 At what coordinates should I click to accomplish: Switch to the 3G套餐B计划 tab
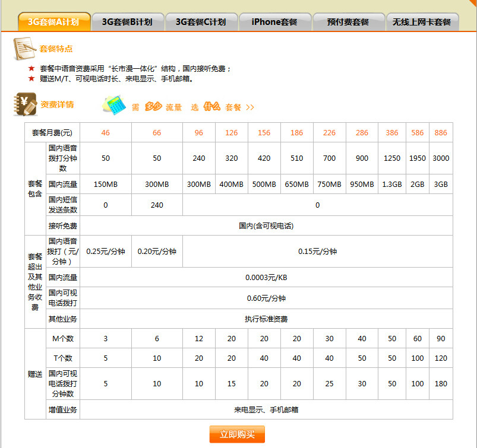click(x=128, y=21)
